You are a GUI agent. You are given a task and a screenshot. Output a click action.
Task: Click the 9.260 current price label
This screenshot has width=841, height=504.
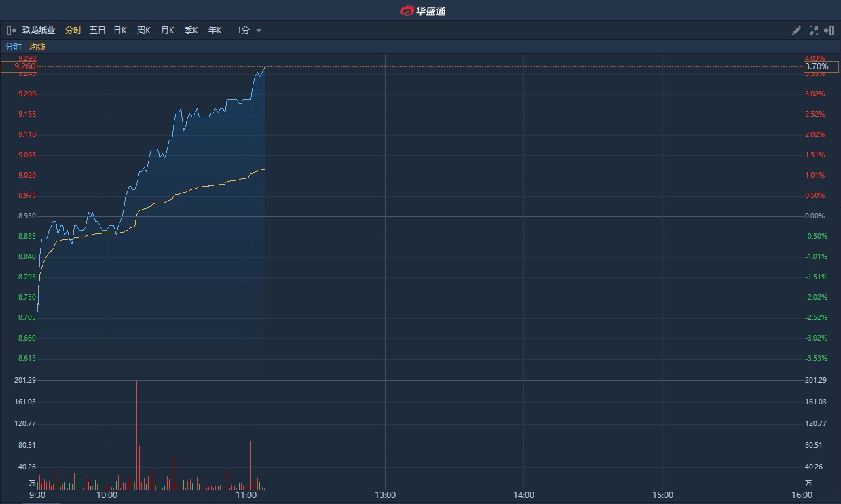(19, 66)
